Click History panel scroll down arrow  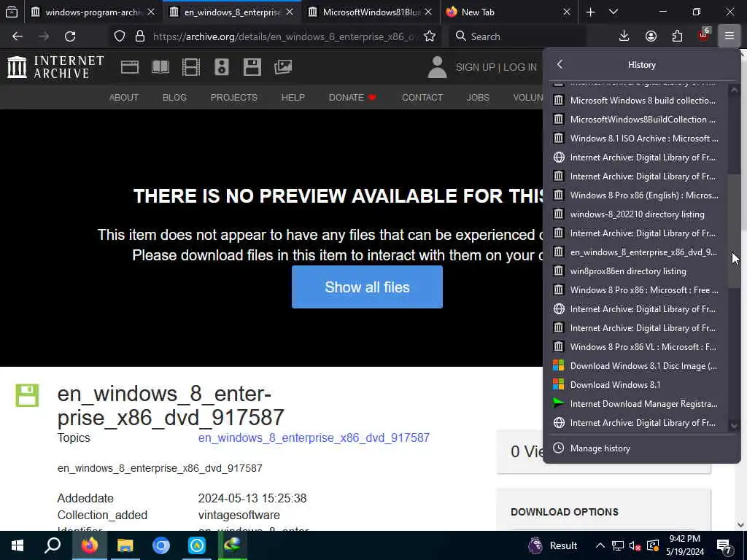(x=734, y=426)
